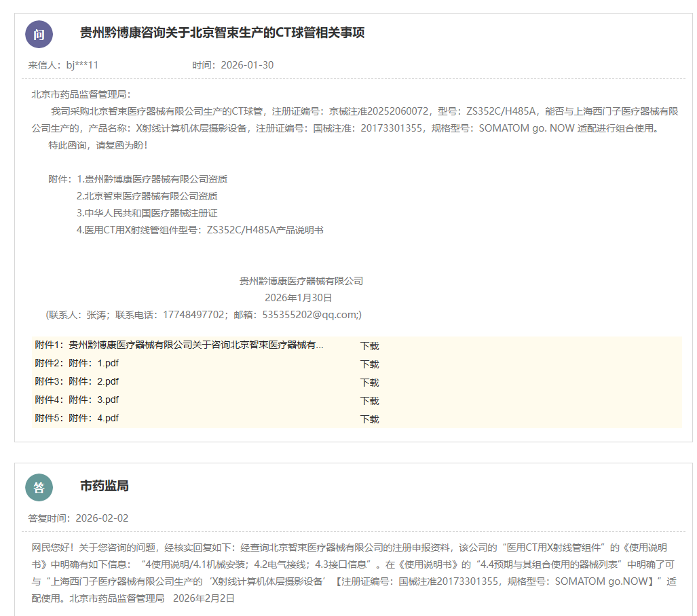The height and width of the screenshot is (616, 697).
Task: Open the 附件1 贵州黔博康 attachment filename
Action: 195,345
